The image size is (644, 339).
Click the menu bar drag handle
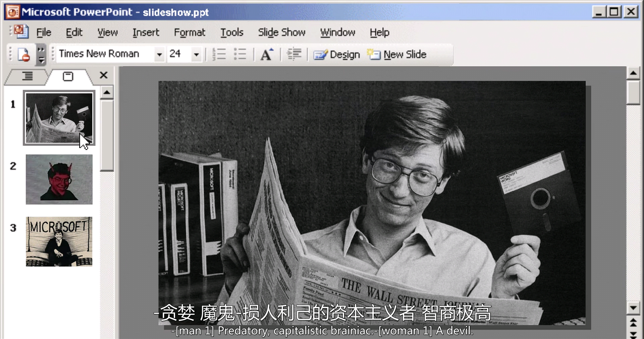10,30
